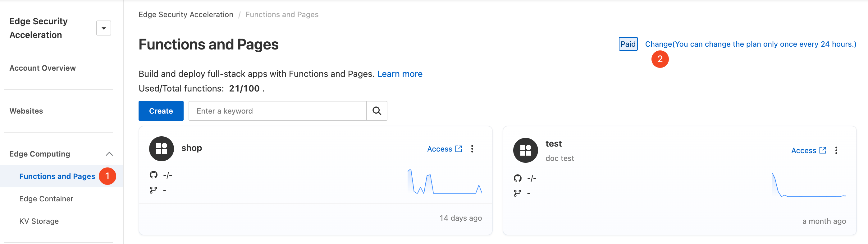Go to Websites in sidebar

coord(26,111)
